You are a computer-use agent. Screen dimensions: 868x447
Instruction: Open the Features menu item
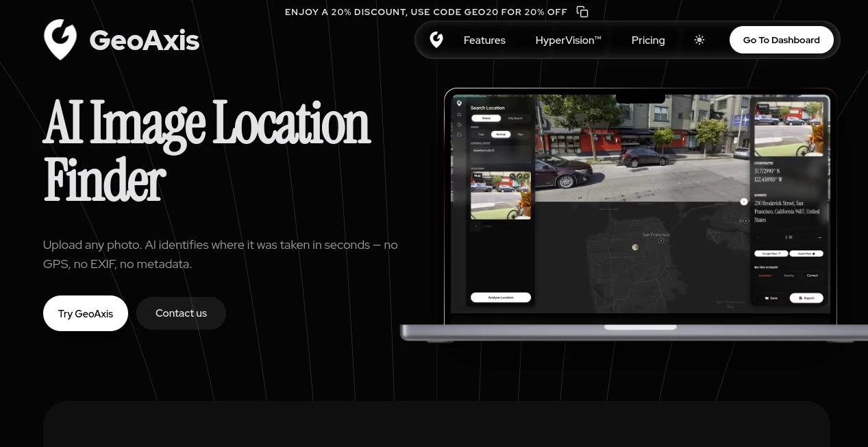484,40
